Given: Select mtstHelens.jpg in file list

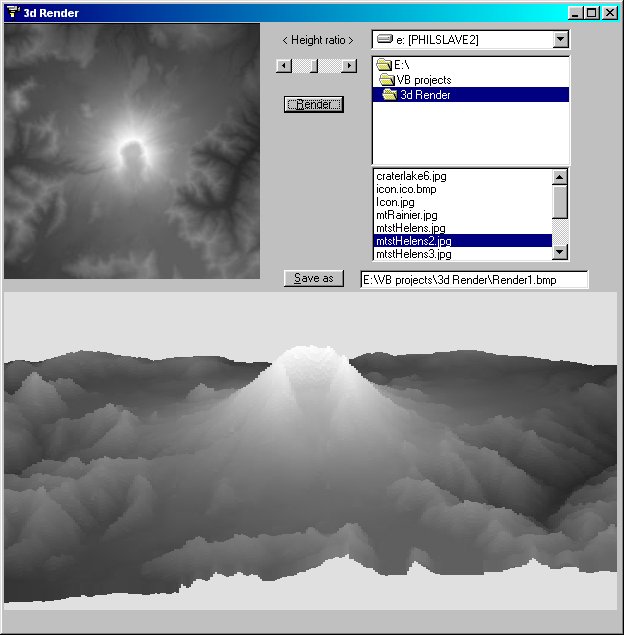Looking at the screenshot, I should 462,228.
